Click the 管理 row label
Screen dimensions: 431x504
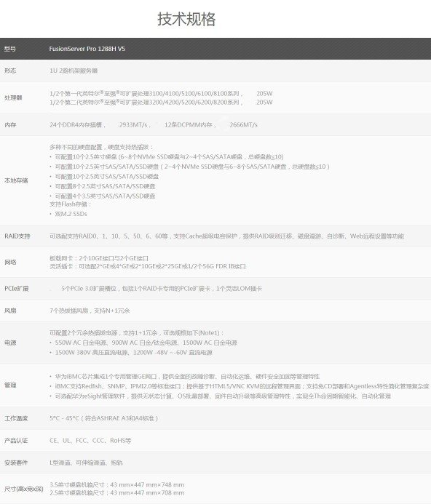pyautogui.click(x=10, y=385)
